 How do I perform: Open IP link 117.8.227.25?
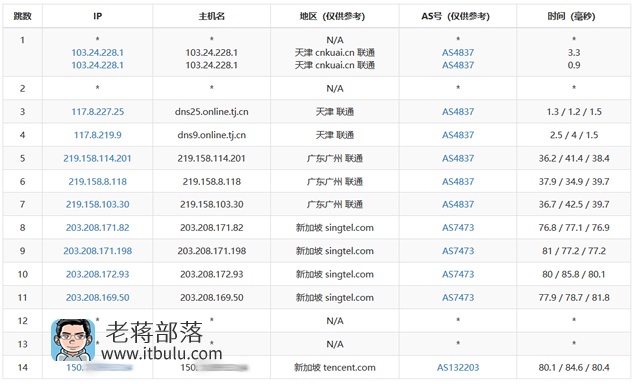pos(98,112)
